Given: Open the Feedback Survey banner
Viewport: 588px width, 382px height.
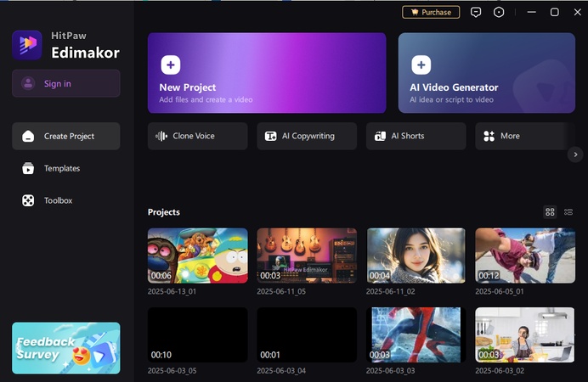Looking at the screenshot, I should pos(65,348).
